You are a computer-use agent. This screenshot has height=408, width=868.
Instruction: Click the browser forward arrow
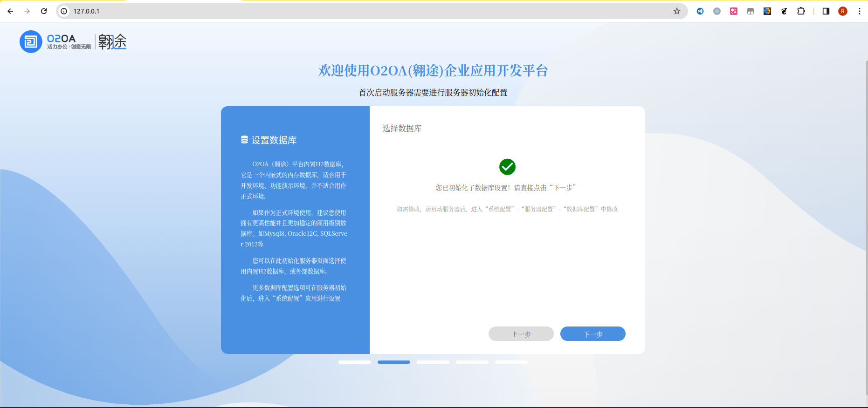[x=27, y=11]
